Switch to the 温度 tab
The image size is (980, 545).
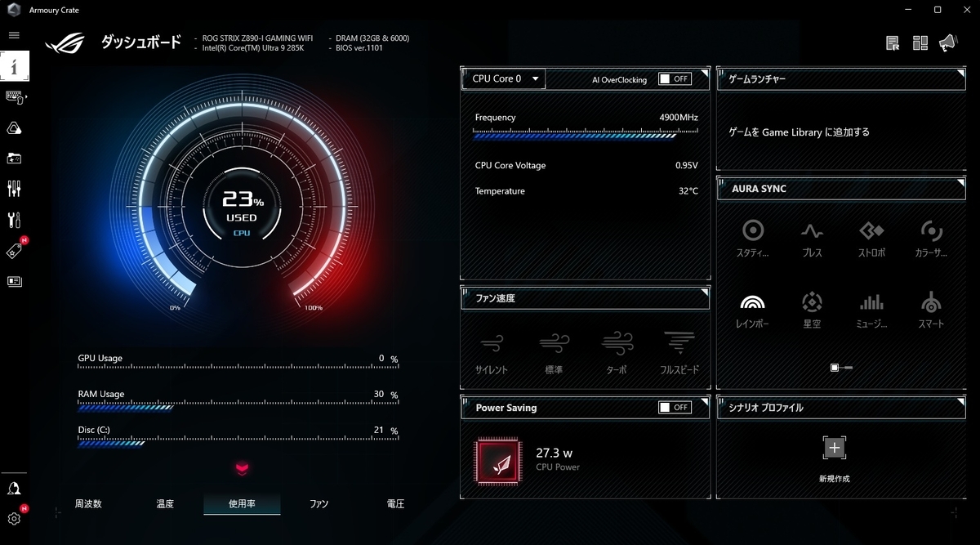tap(165, 504)
